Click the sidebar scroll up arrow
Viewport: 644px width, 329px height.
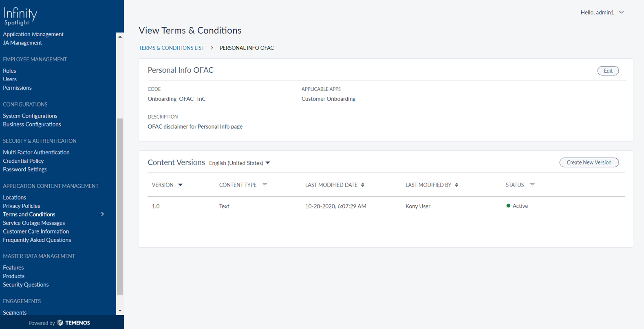120,37
